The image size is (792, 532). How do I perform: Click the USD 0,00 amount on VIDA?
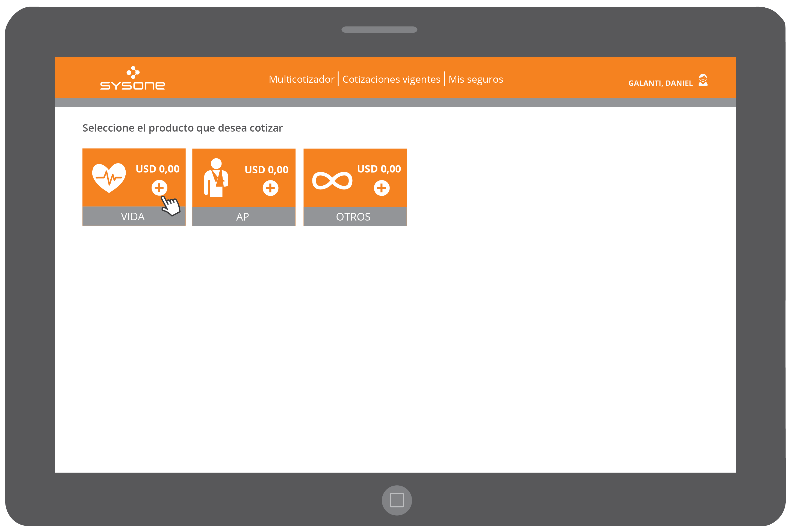pyautogui.click(x=158, y=169)
